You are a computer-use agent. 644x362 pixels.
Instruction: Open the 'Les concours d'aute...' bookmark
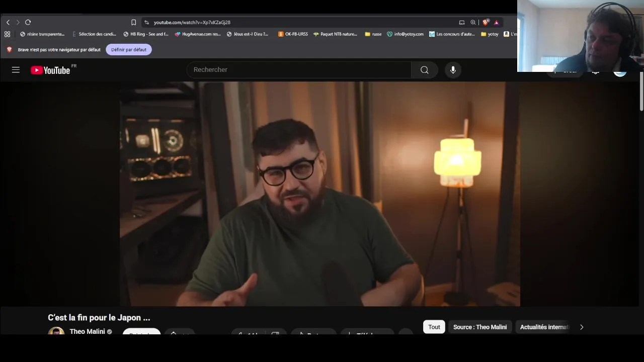point(452,34)
